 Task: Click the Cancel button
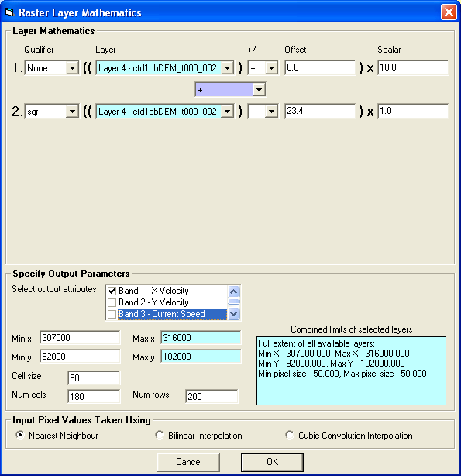[188, 462]
